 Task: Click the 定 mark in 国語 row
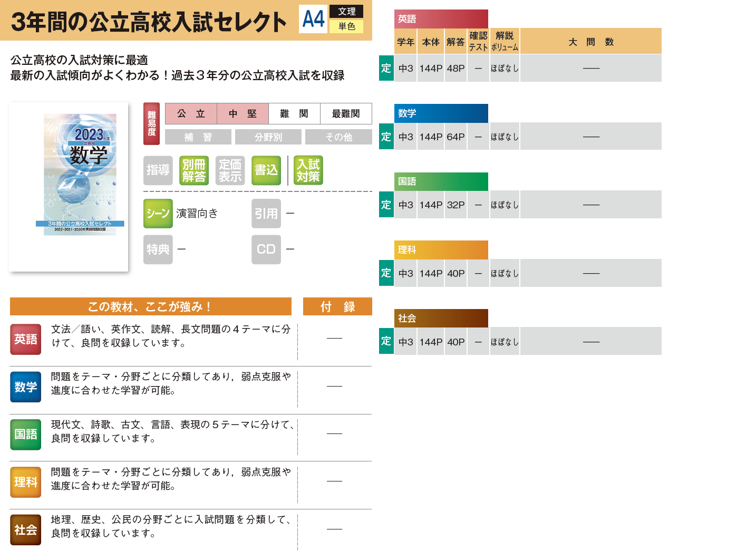pos(386,205)
